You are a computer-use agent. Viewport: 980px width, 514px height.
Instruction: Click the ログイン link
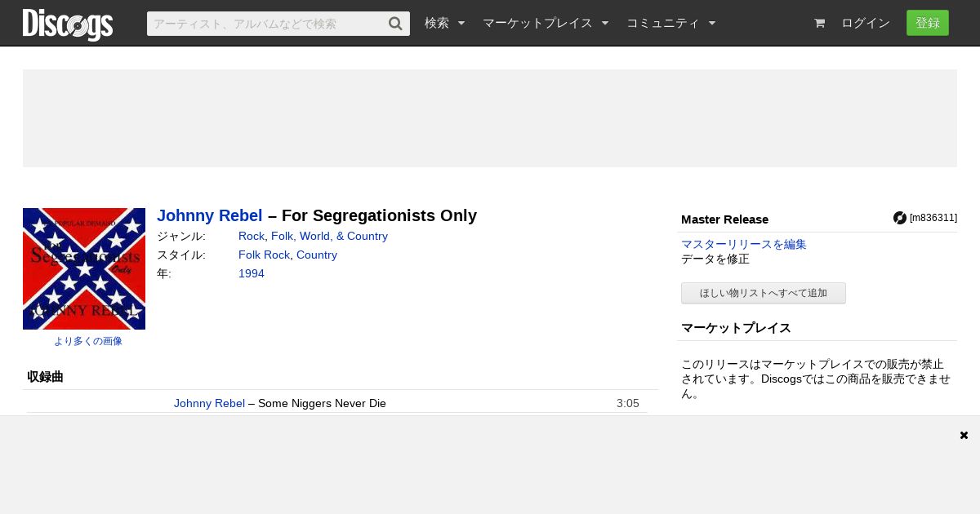click(866, 24)
